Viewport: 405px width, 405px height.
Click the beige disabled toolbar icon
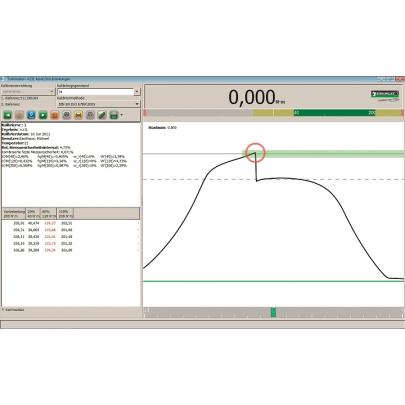point(19,115)
